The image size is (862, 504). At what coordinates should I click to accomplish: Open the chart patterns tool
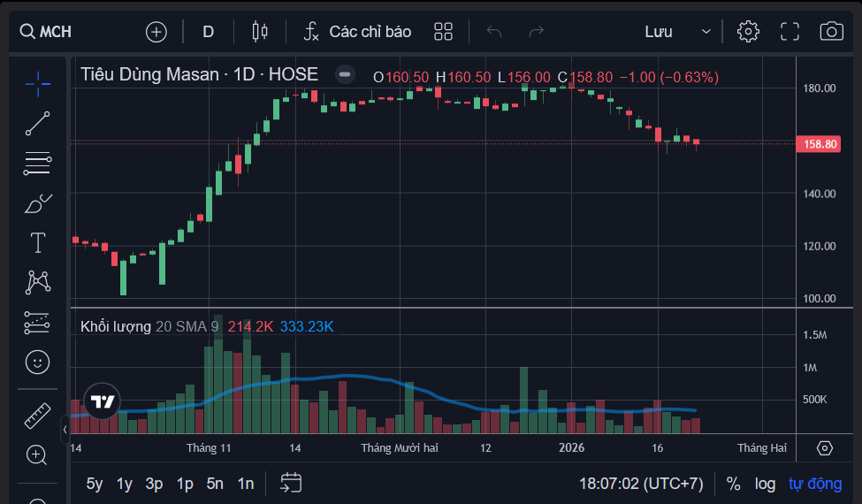click(37, 283)
